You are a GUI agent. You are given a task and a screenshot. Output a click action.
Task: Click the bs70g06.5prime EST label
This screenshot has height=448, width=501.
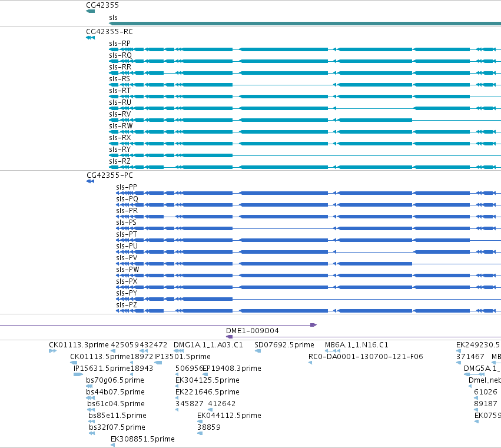click(x=115, y=380)
